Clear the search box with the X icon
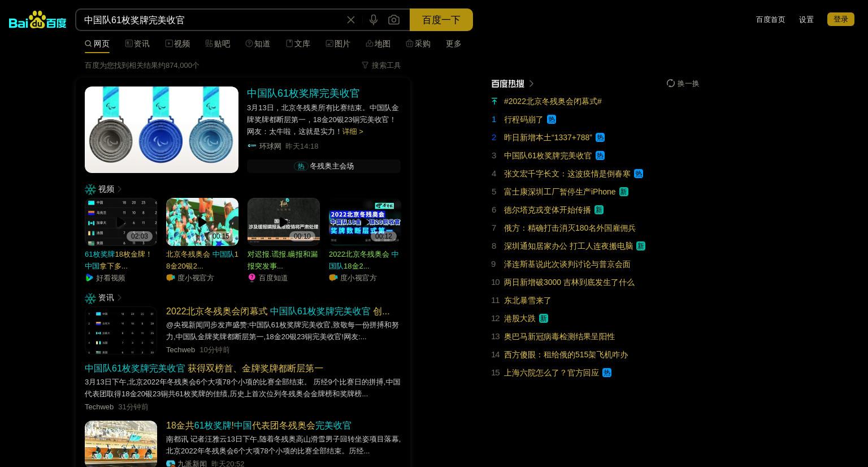This screenshot has height=467, width=868. point(351,20)
